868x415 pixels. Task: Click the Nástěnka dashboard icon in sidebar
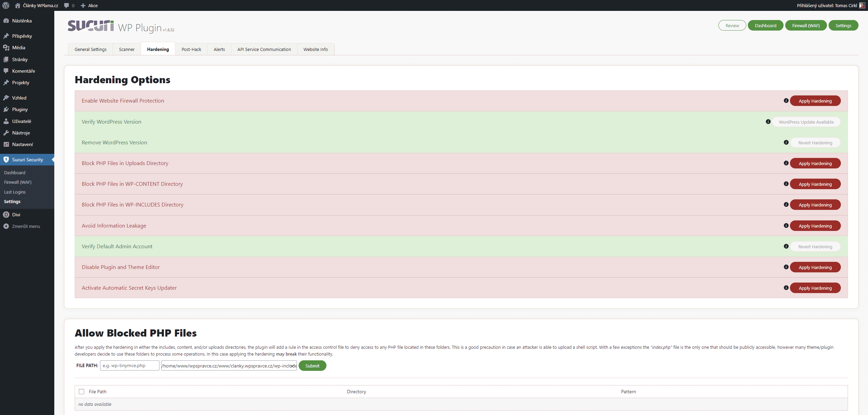click(6, 21)
